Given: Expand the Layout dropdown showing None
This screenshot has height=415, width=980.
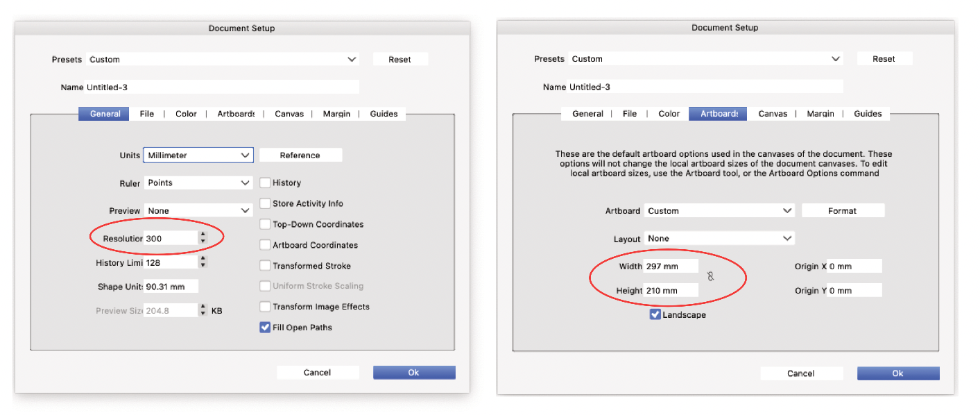Looking at the screenshot, I should (x=719, y=239).
